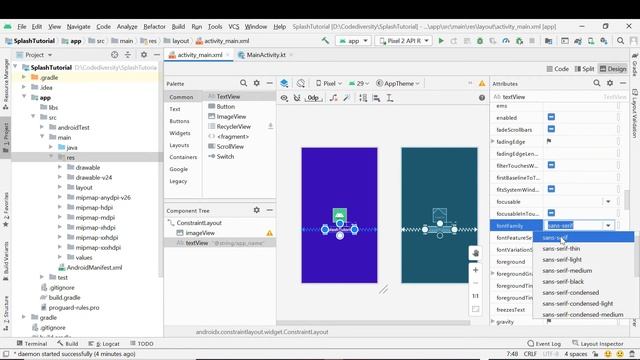This screenshot has width=640, height=360.
Task: Open Search Everywhere magnifier in top toolbar
Action: click(620, 41)
